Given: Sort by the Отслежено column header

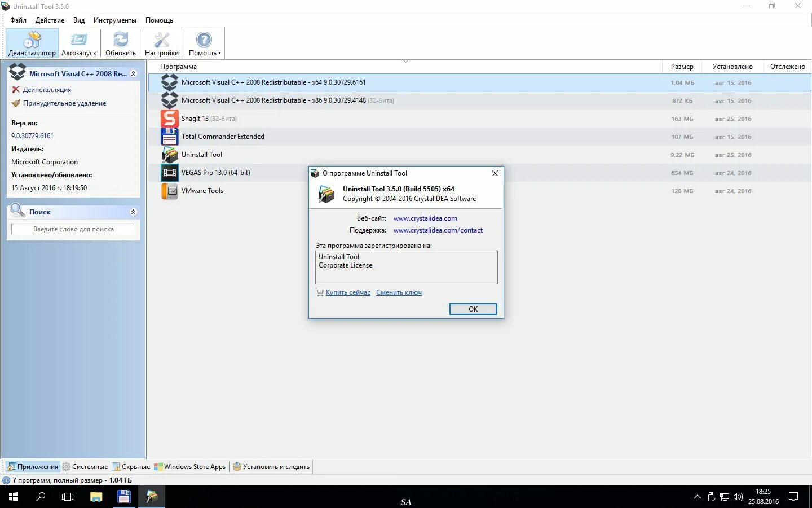Looking at the screenshot, I should click(787, 67).
